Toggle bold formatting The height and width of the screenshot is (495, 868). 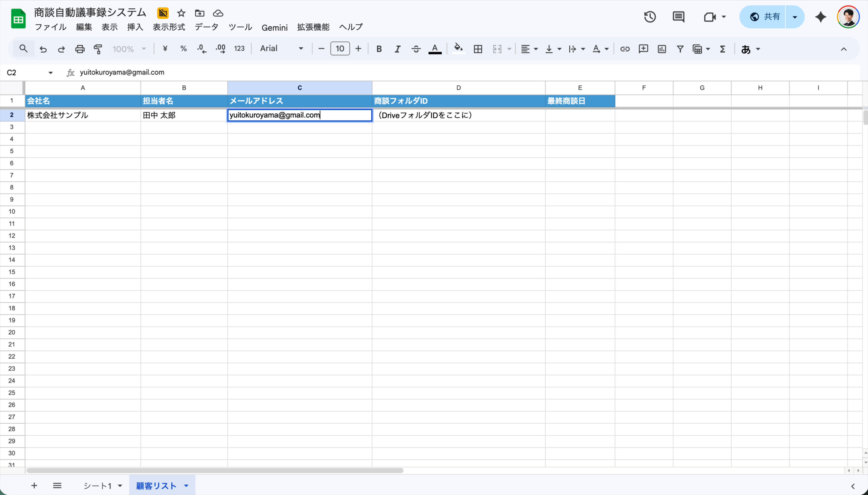(379, 49)
